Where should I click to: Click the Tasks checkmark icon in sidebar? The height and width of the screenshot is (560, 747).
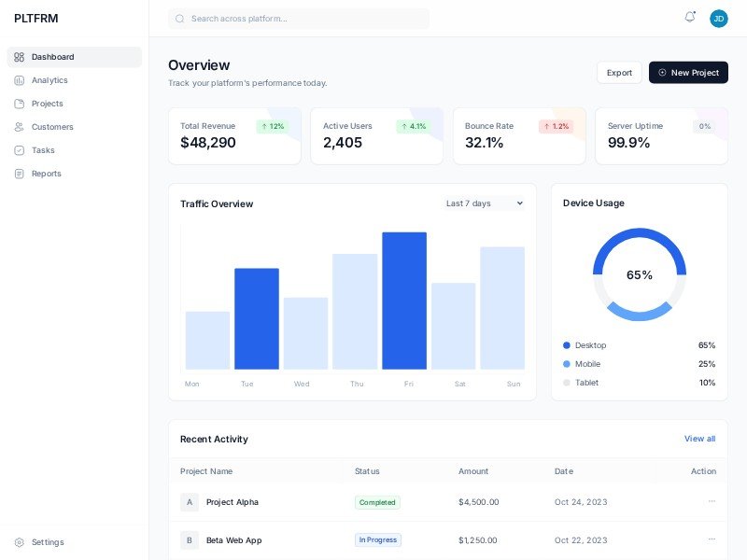[x=20, y=150]
